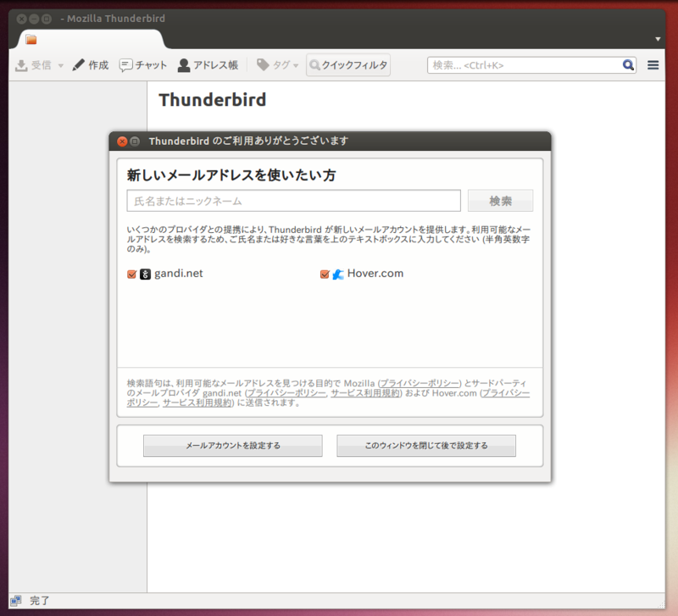Click メールアカウントを設定する button

(x=232, y=446)
